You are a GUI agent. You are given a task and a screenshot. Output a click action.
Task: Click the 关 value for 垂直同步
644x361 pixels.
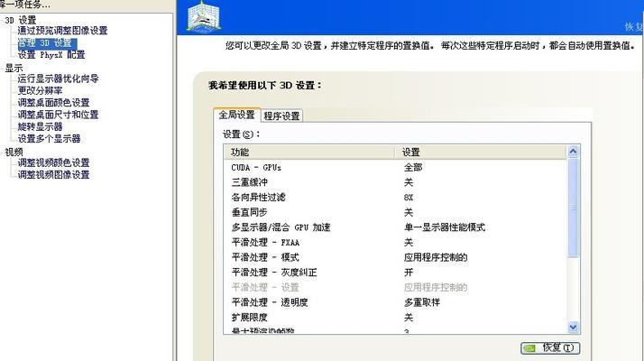point(409,213)
